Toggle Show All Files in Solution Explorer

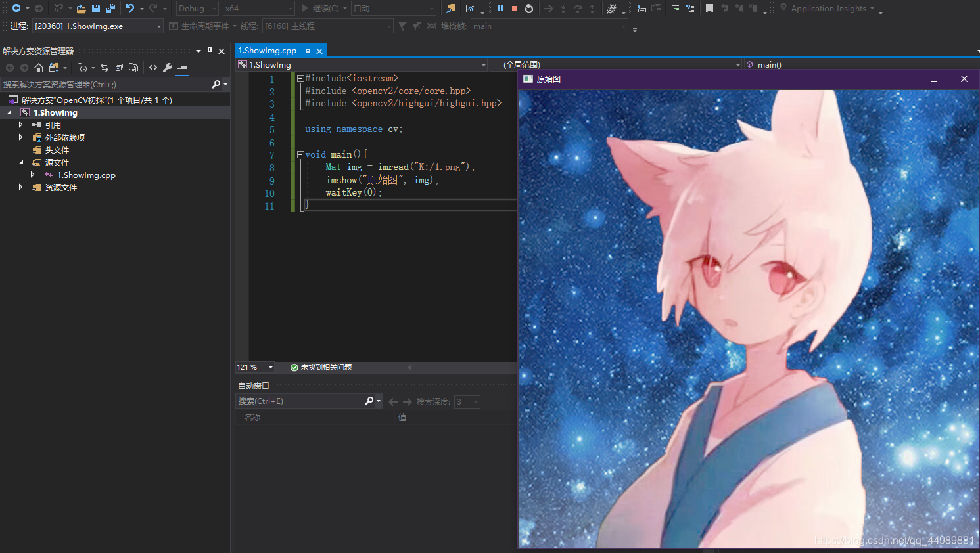[133, 68]
